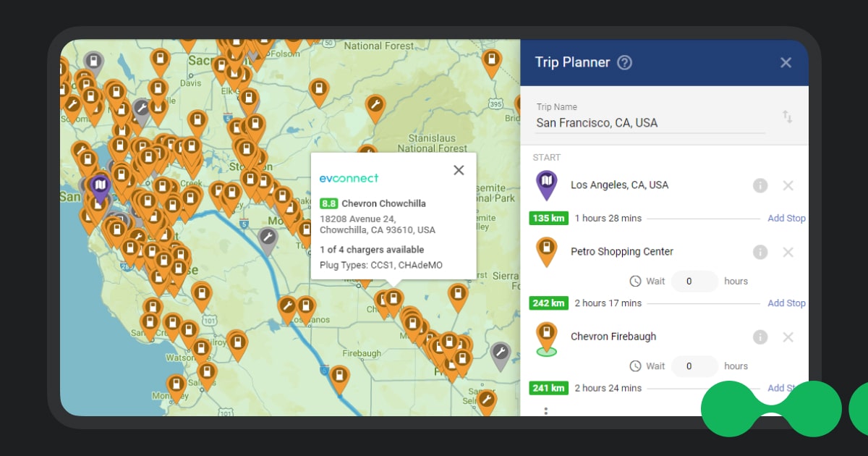Remove Los Angeles, CA, USA stop
This screenshot has width=868, height=456.
pyautogui.click(x=788, y=185)
